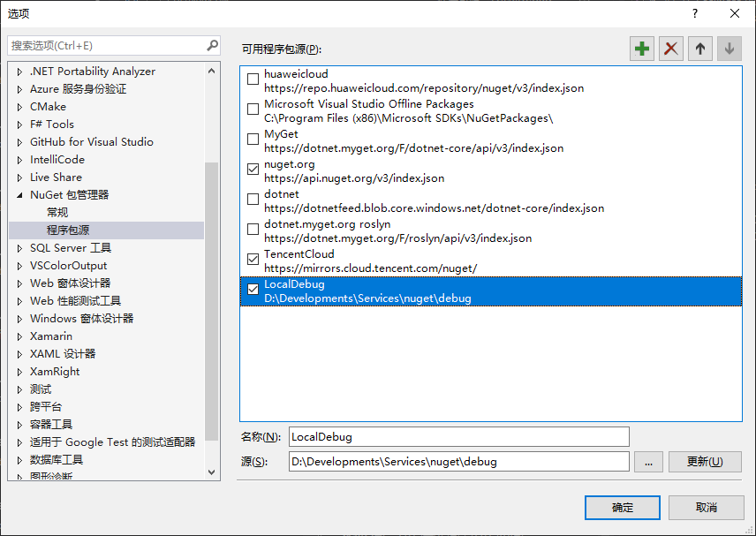
Task: Click the tree scrollbar up arrow
Action: tap(211, 72)
